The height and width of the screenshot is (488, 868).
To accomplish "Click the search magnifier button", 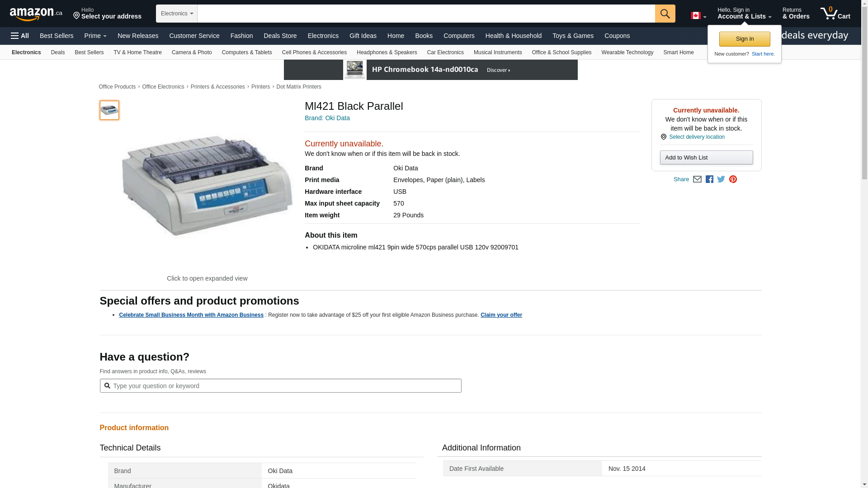I will pos(665,14).
